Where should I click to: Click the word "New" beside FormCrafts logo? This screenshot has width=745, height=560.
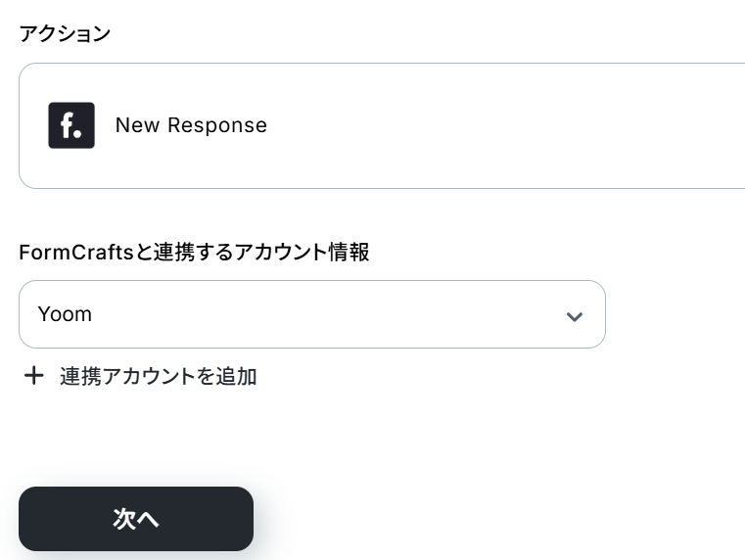click(137, 125)
